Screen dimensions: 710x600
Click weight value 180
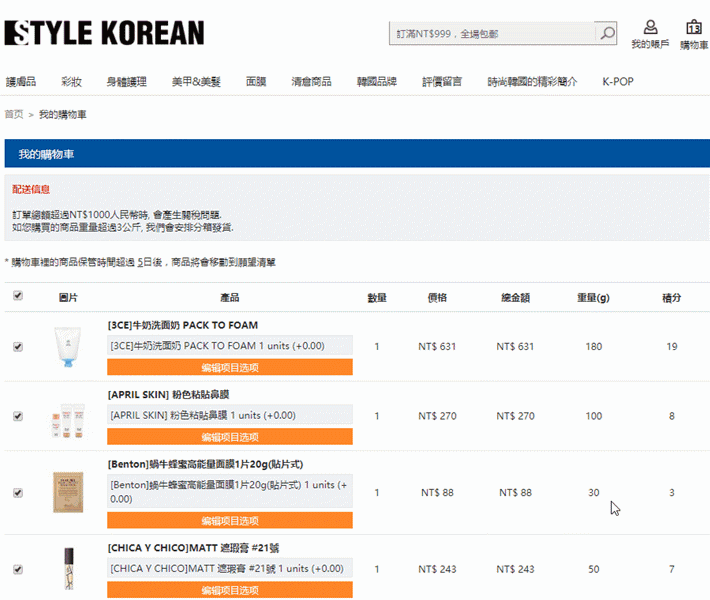593,346
